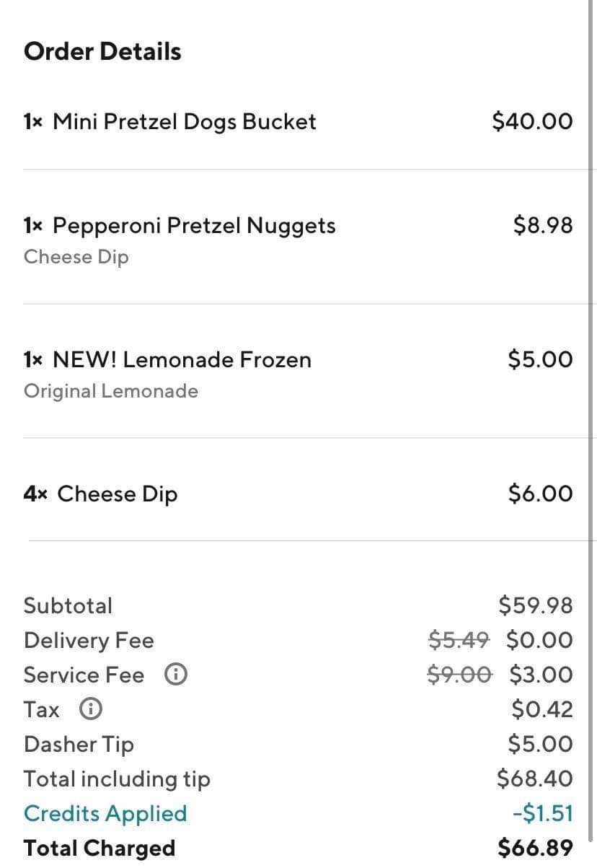
Task: Click the vertical scrollbar on the right
Action: 593,289
